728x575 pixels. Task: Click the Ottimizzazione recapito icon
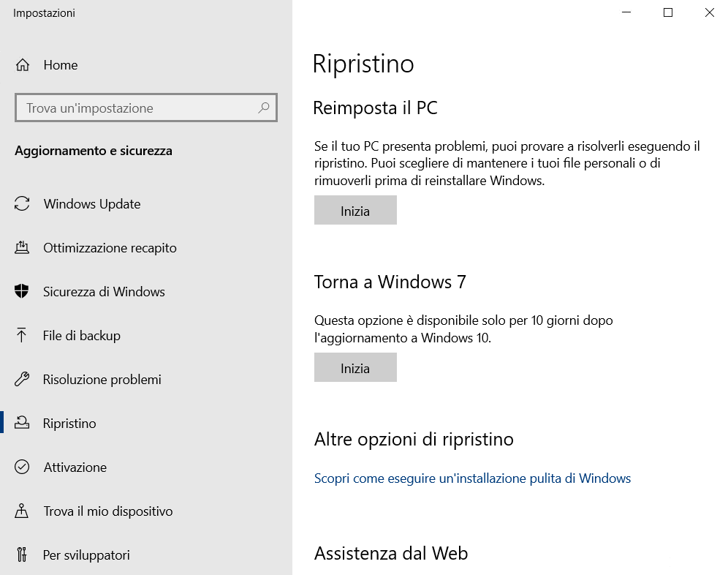coord(23,248)
